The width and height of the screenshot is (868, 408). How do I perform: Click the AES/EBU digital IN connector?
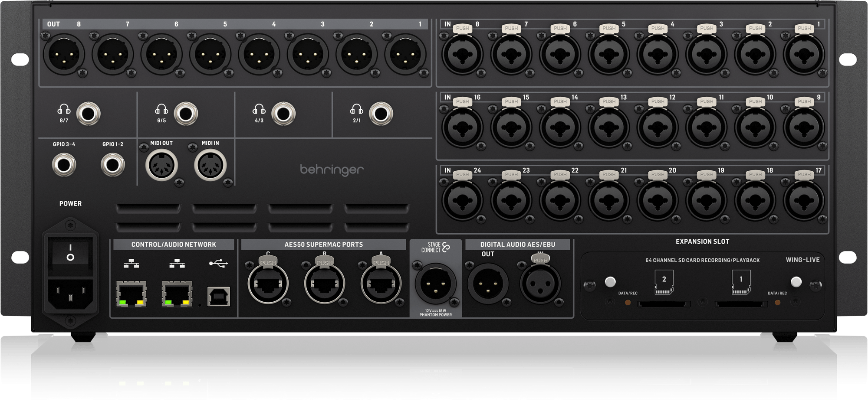(x=540, y=284)
